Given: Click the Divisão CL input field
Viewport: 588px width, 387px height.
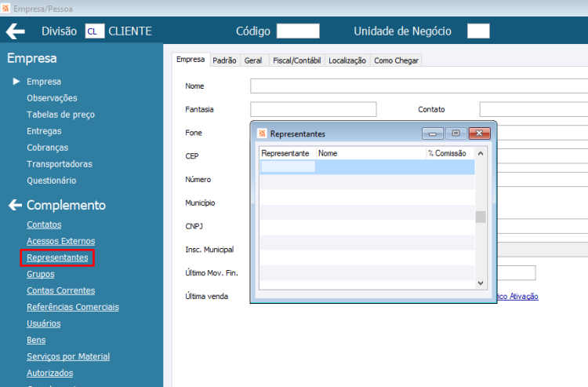Looking at the screenshot, I should 95,31.
